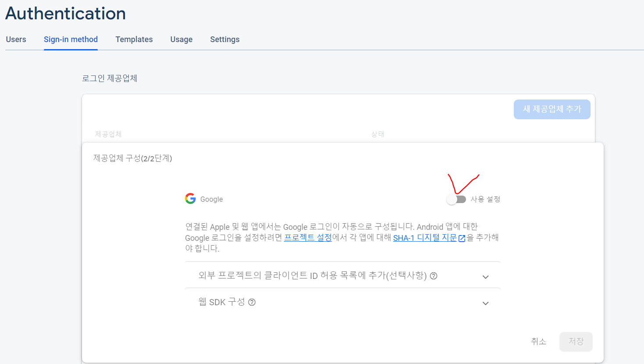Click the 저장 button
644x364 pixels.
(576, 342)
